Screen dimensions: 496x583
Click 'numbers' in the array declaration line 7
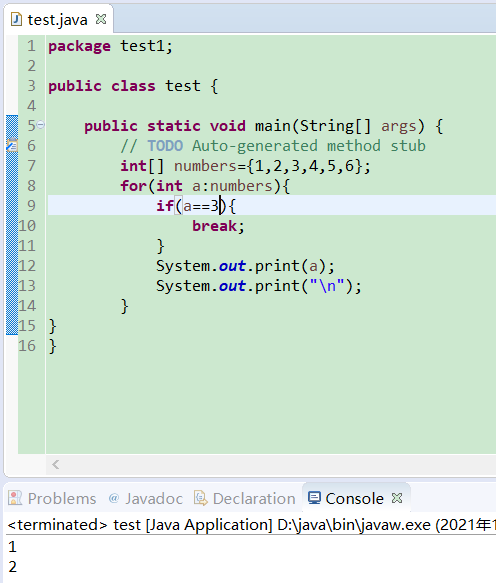(x=205, y=166)
